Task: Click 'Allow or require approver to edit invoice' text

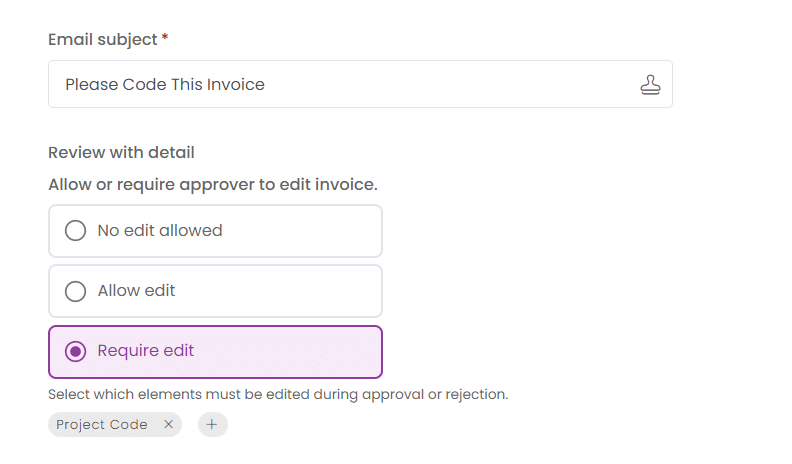Action: (x=213, y=185)
